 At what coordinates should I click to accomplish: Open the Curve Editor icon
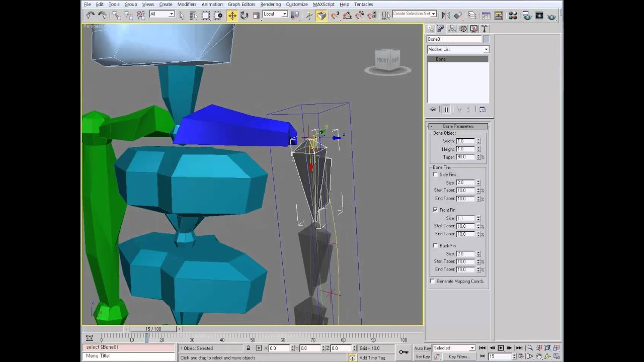[486, 16]
